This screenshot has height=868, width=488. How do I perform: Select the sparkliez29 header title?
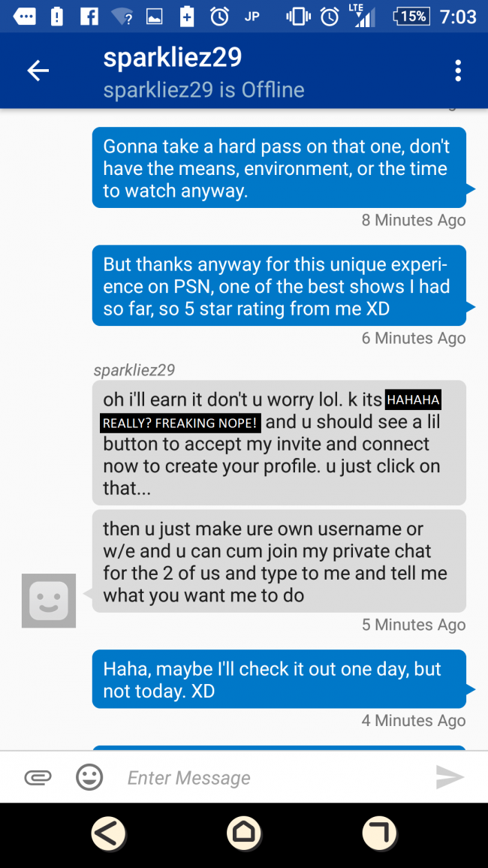172,58
